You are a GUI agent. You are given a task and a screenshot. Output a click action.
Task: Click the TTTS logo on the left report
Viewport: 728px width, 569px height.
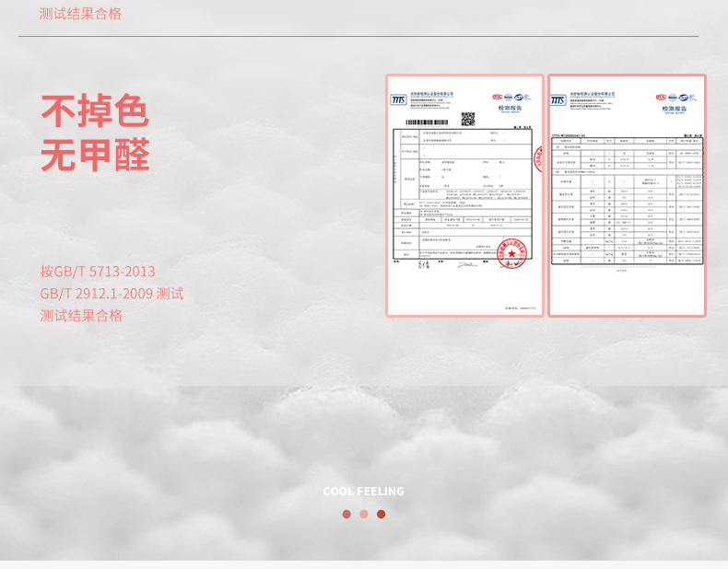pos(398,99)
